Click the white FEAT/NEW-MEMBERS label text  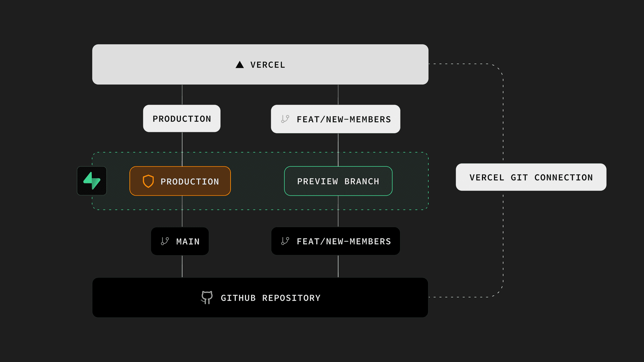point(344,119)
